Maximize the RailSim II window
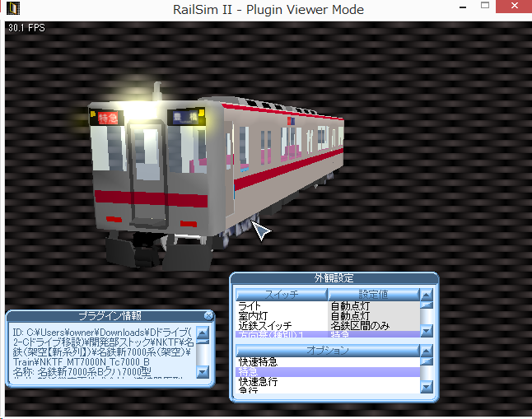The height and width of the screenshot is (419, 532). click(x=485, y=6)
